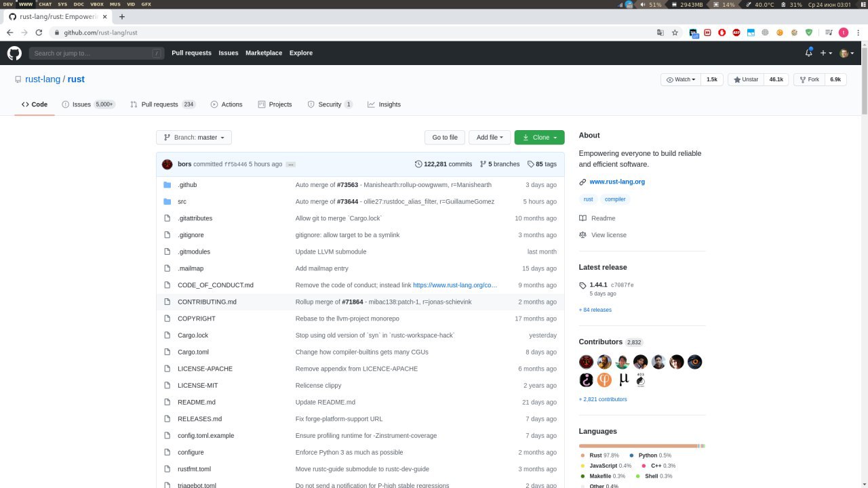Click the Chrome profile avatar
Image resolution: width=868 pixels, height=488 pixels.
(x=844, y=33)
